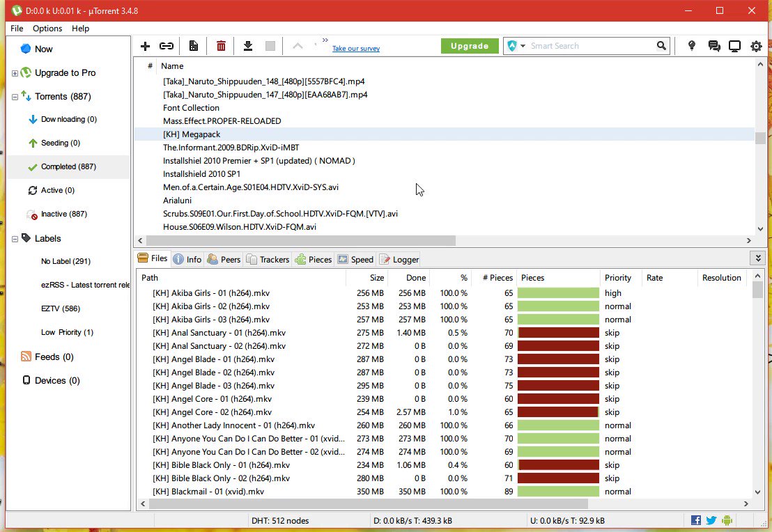Click the Stop Torrent square icon

270,46
